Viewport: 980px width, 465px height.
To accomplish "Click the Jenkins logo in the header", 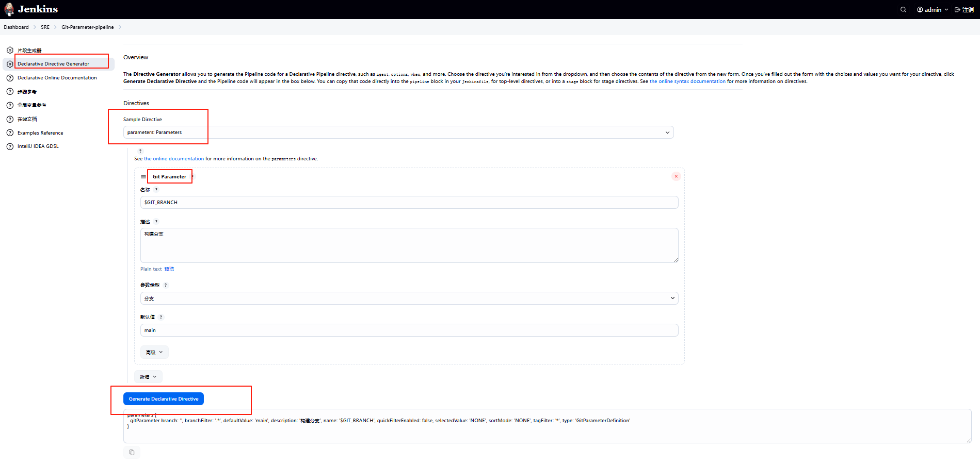I will coord(31,9).
